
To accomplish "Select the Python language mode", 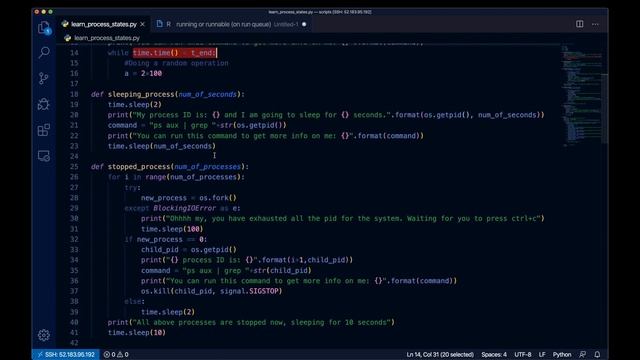I will 562,354.
